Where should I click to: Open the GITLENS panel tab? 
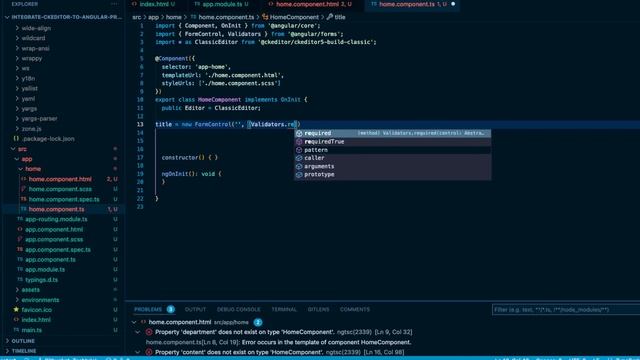pyautogui.click(x=318, y=309)
